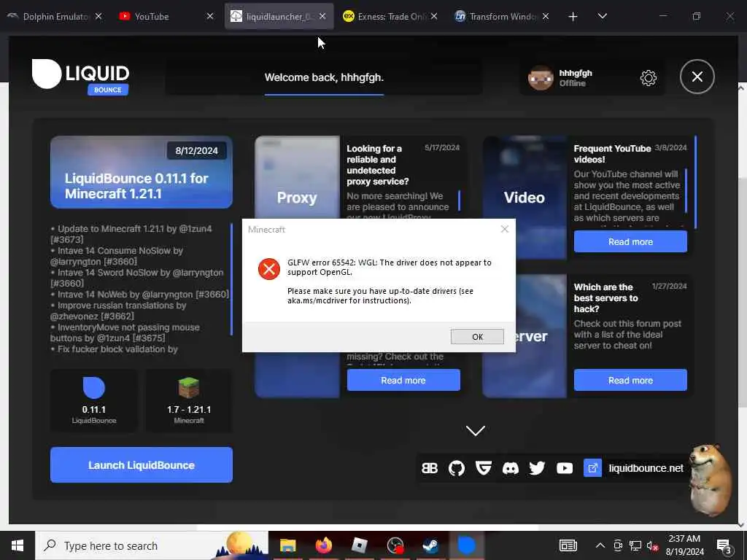Click Read more on best servers card
This screenshot has width=747, height=560.
630,380
